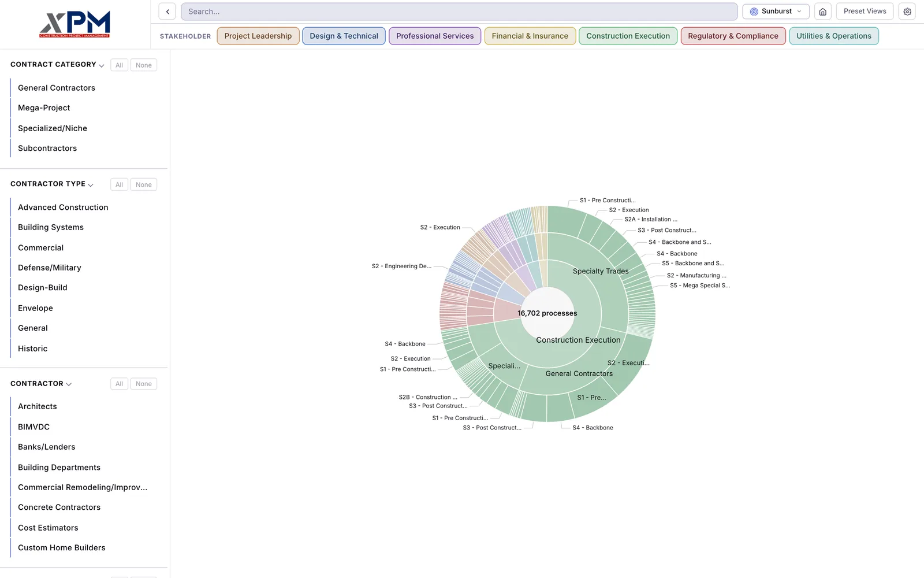
Task: Toggle the Project Leadership stakeholder filter
Action: click(x=258, y=36)
